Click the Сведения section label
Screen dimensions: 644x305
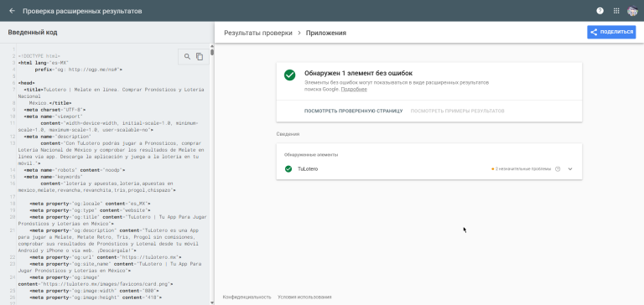(288, 134)
